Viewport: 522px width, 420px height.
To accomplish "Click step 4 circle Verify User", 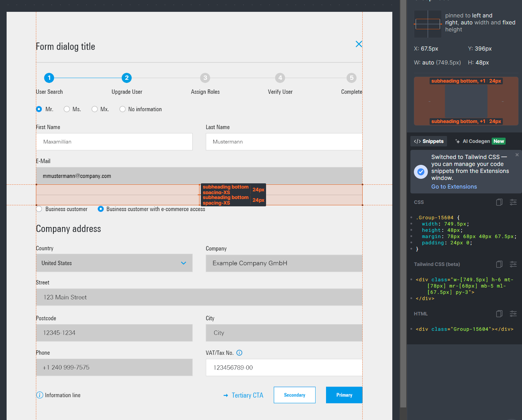I will 280,78.
